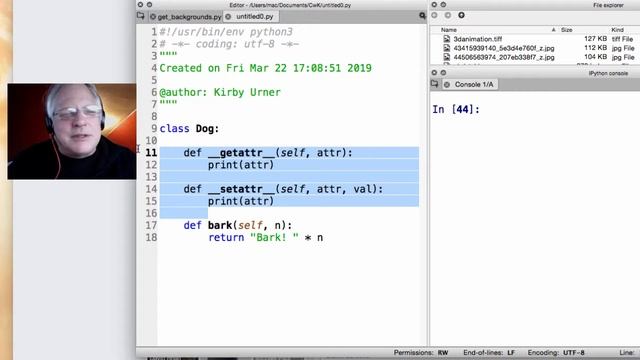Viewport: 640px width, 360px height.
Task: Close the IPython console pane circle button
Action: [434, 73]
